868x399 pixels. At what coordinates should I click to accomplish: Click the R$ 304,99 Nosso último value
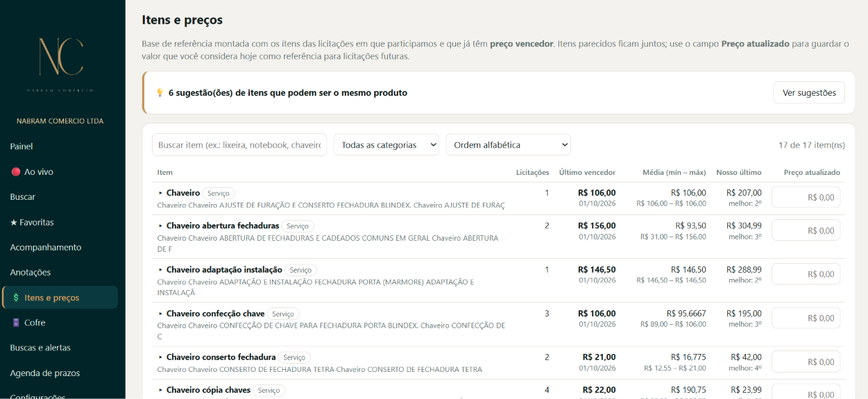pyautogui.click(x=744, y=226)
